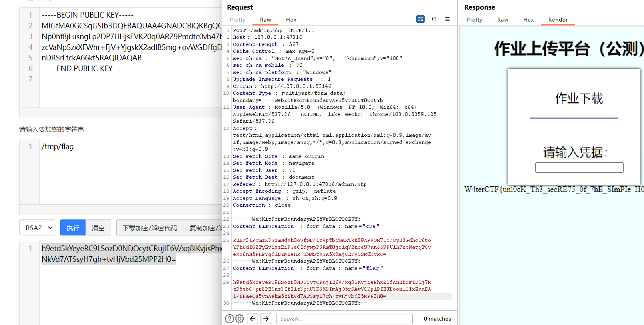Screen dimensions: 644x325
Task: Toggle the \n non-printable characters button
Action: tap(434, 19)
